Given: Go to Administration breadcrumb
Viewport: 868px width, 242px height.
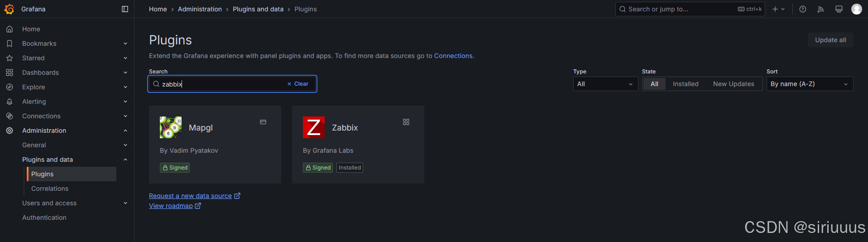Looking at the screenshot, I should click(200, 9).
